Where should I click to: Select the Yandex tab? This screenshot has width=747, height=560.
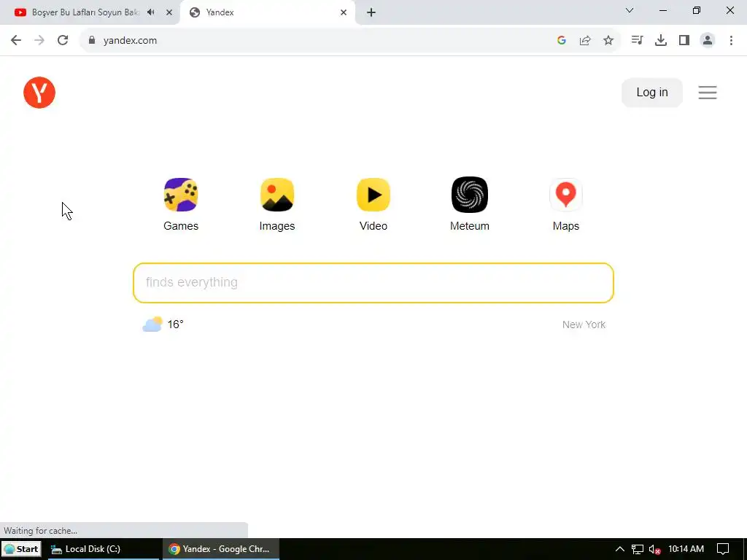coord(267,12)
